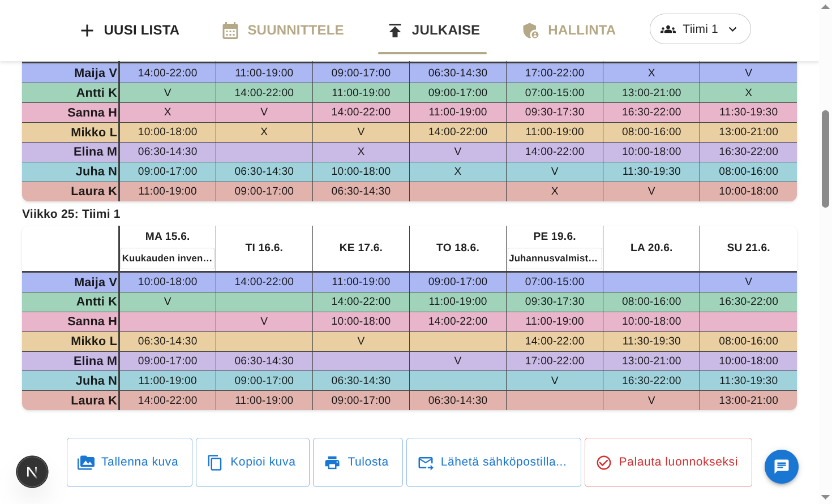Image resolution: width=832 pixels, height=504 pixels.
Task: Click Juha N's 09:00-17:00 shift on TI 16.6.
Action: pos(264,381)
